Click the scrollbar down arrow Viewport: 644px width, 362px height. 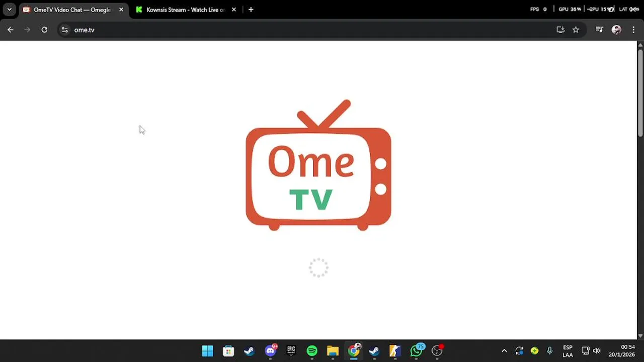coord(640,335)
